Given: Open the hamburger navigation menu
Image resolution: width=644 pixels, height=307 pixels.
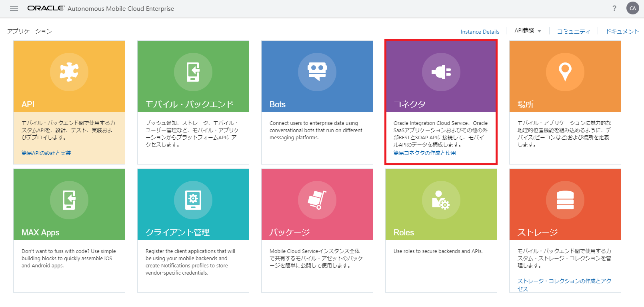Looking at the screenshot, I should click(x=14, y=8).
